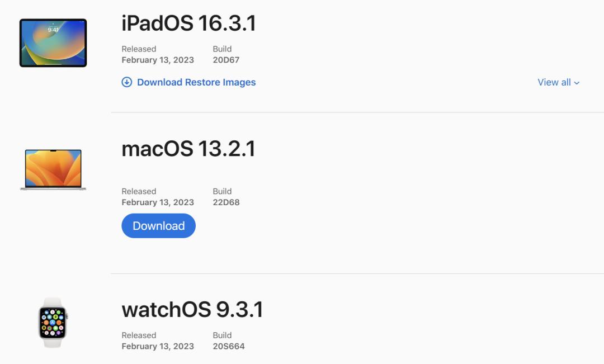Click the macOS 13.2.1 heading
Screen dimensions: 604x364
188,149
